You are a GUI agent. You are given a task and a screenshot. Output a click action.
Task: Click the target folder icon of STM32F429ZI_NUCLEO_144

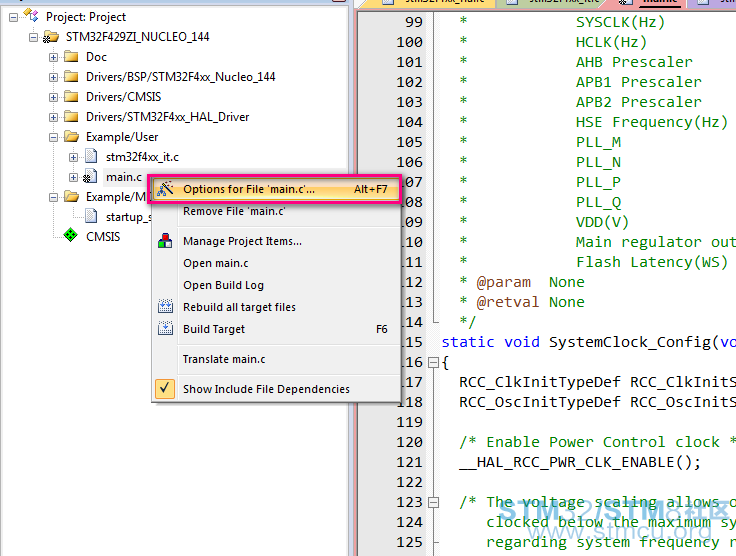click(51, 37)
